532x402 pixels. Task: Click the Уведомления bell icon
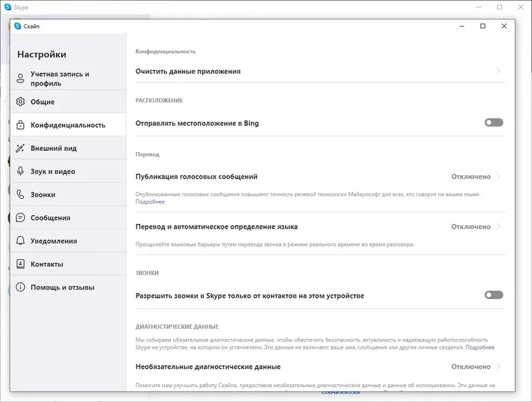pyautogui.click(x=21, y=241)
